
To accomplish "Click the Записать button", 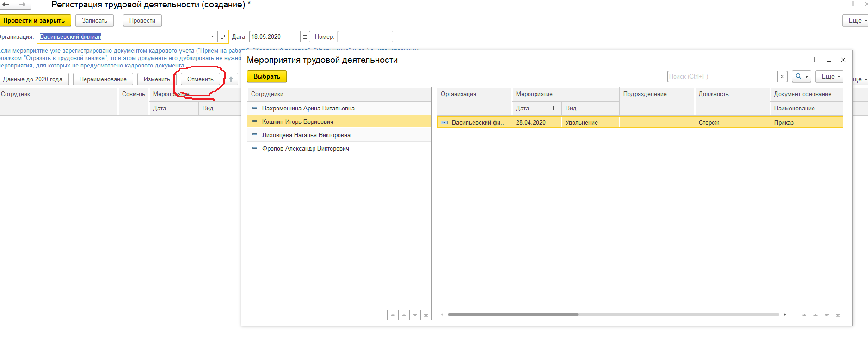I will pyautogui.click(x=94, y=21).
